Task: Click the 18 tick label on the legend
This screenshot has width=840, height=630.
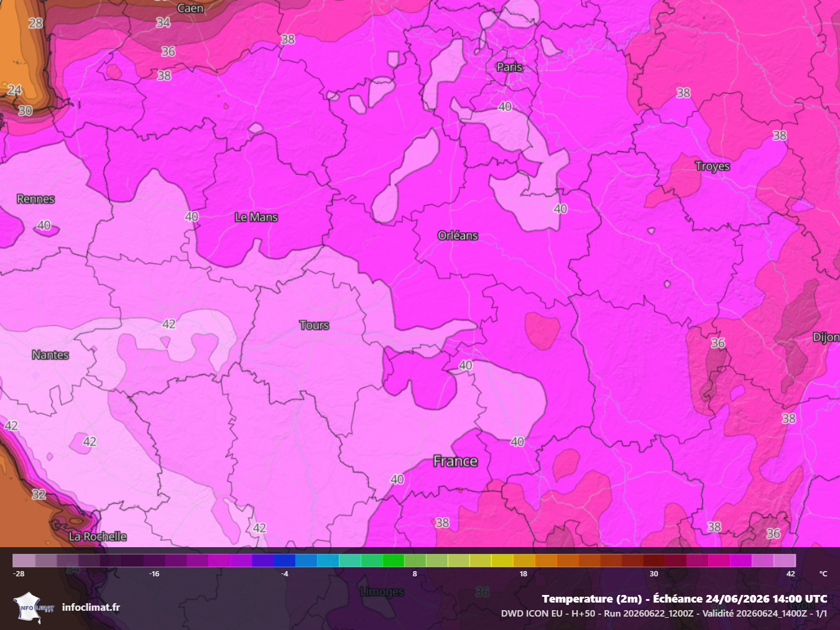Action: point(523,574)
